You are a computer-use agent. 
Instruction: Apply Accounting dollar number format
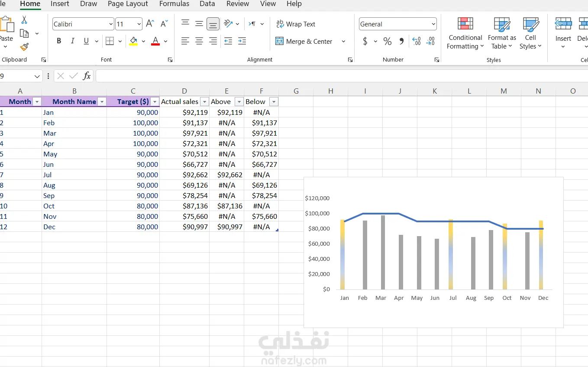[x=365, y=41]
